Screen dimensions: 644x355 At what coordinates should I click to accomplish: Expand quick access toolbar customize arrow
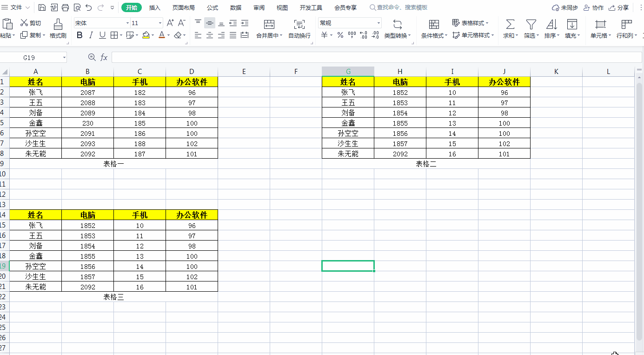(113, 7)
